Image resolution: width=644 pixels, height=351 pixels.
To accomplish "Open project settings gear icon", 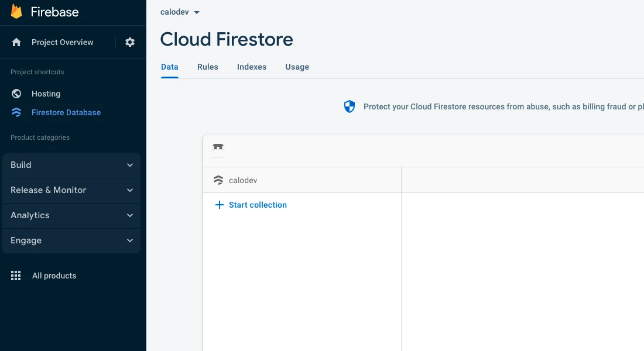I will [x=130, y=42].
